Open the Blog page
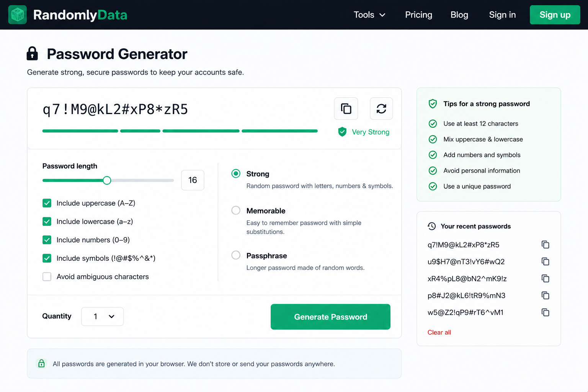 (x=459, y=15)
